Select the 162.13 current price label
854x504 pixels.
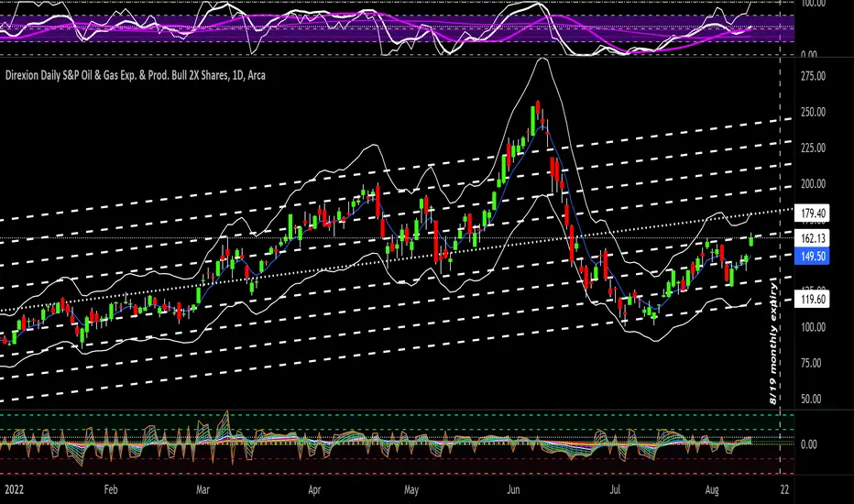pyautogui.click(x=812, y=238)
